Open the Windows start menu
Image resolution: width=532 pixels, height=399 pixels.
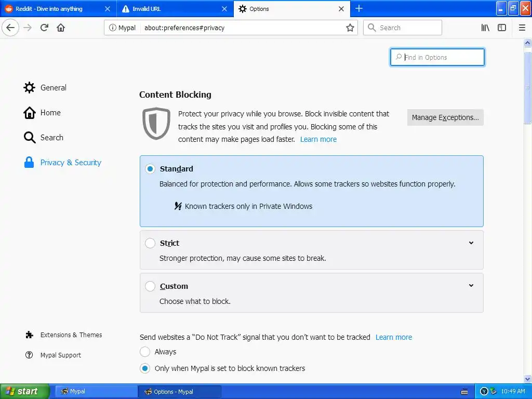[x=24, y=391]
